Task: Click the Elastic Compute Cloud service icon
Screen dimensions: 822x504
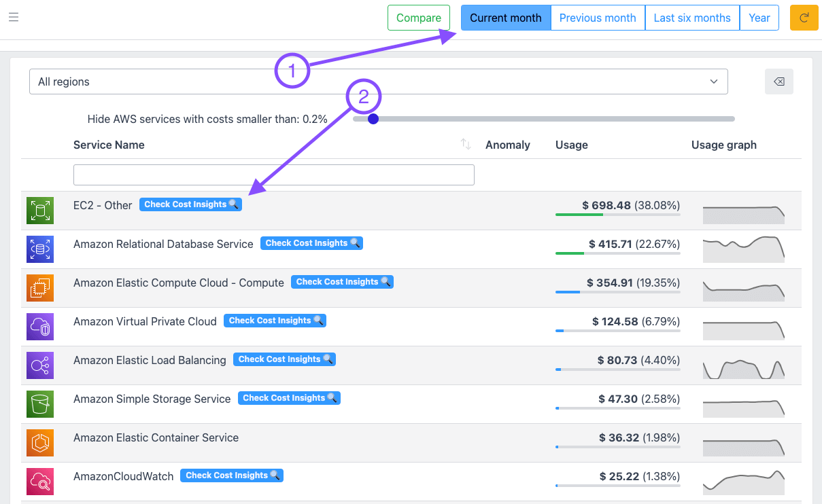Action: 40,288
